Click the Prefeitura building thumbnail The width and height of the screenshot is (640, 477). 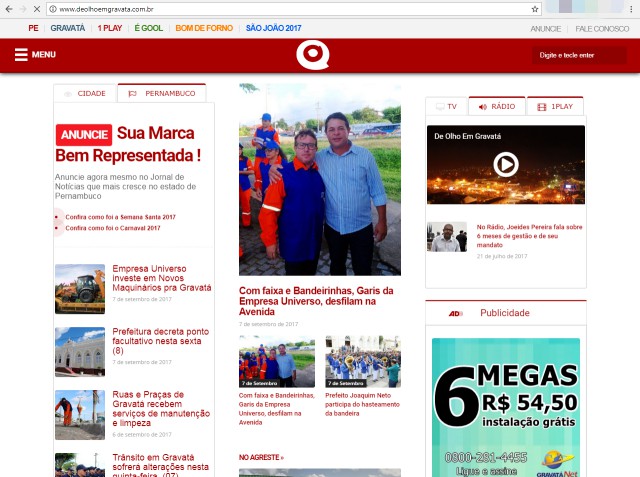(x=80, y=352)
